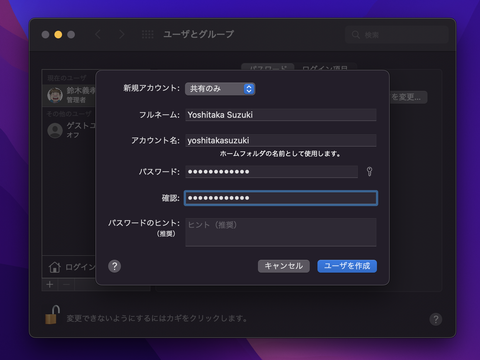Minimize window with the yellow button
The height and width of the screenshot is (360, 480).
[58, 35]
